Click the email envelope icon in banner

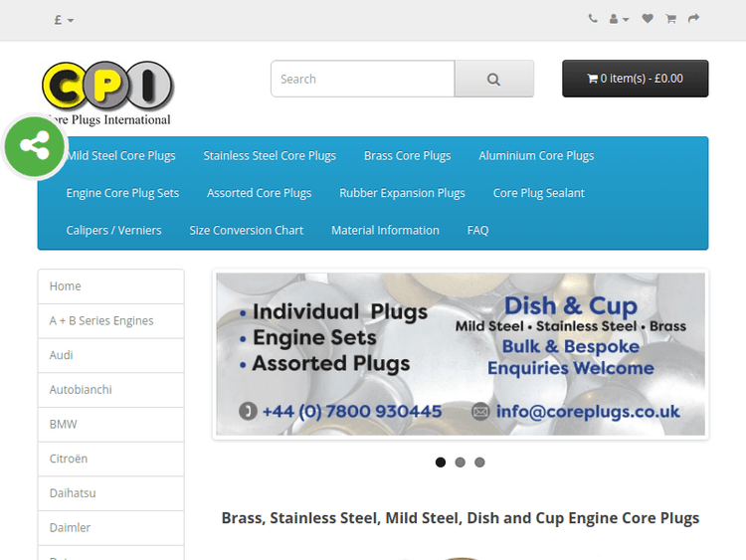point(480,411)
